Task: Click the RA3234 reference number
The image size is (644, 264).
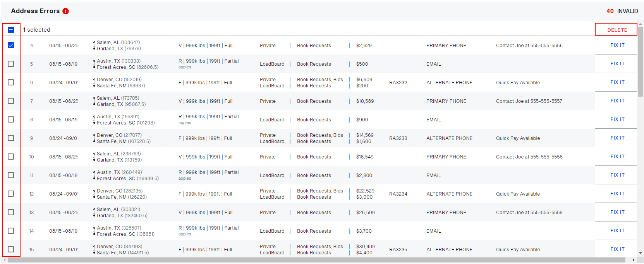Action: point(398,194)
